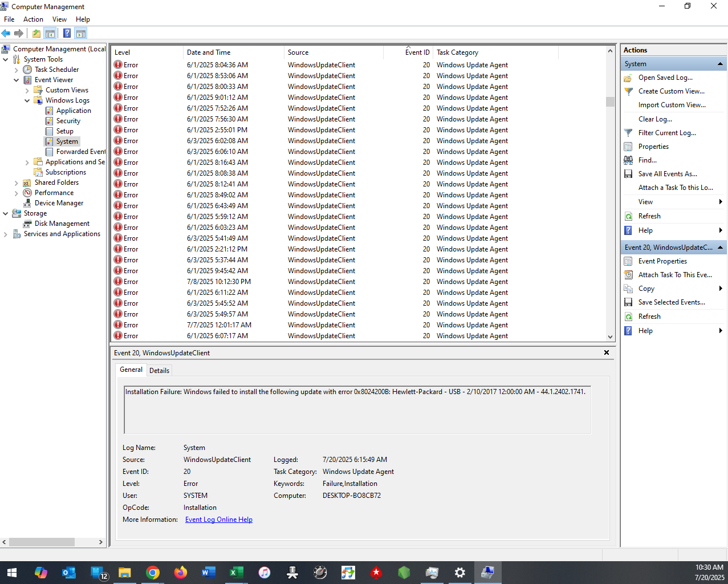Screen dimensions: 728x584
Task: Click the Properties icon under System actions
Action: (x=628, y=147)
